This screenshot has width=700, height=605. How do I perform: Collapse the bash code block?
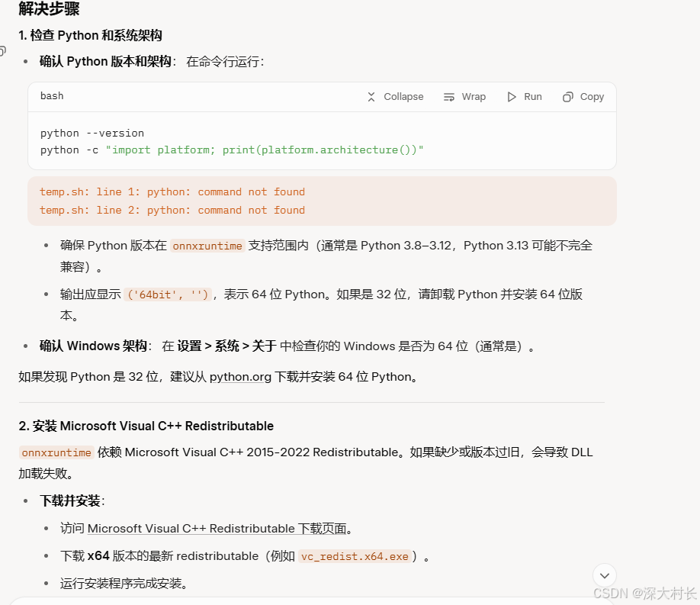tap(395, 97)
